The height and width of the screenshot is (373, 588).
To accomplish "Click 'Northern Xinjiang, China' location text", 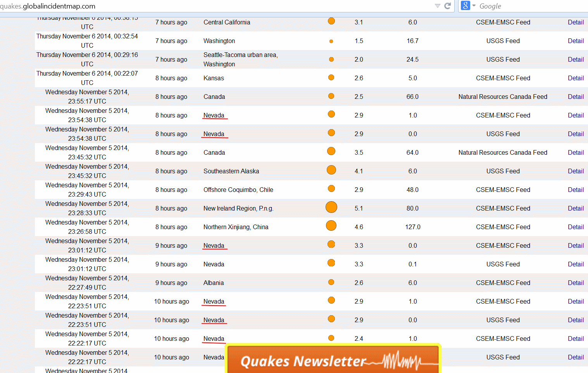I will [236, 227].
